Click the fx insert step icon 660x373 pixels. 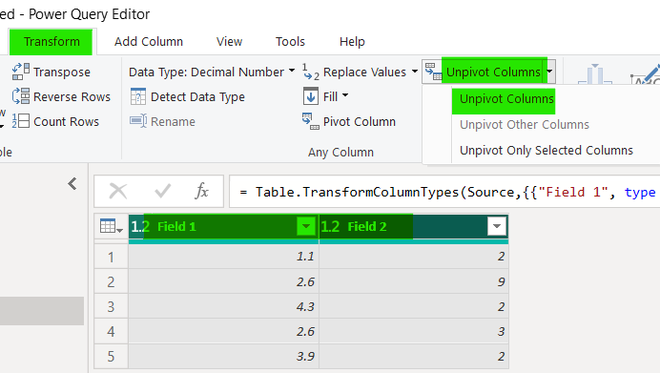click(202, 191)
